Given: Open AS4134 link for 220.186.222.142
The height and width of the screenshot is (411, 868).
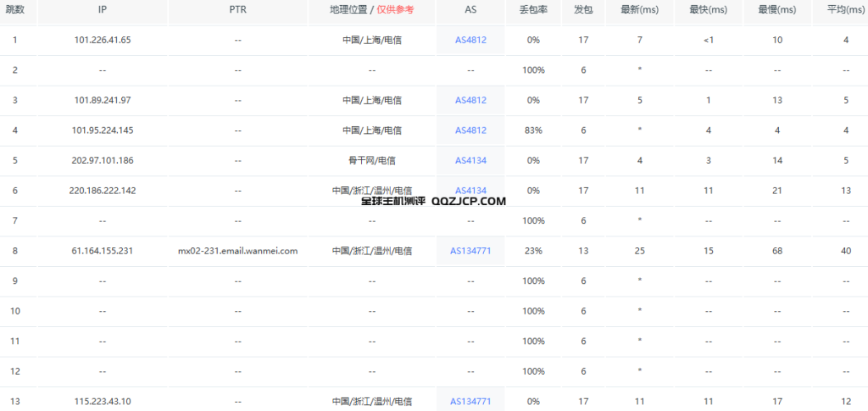Looking at the screenshot, I should 470,191.
